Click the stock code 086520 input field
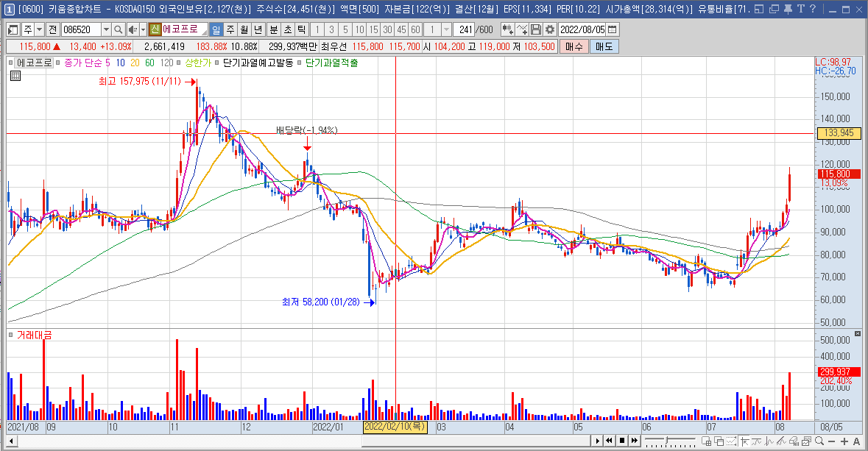The width and height of the screenshot is (868, 451). pos(81,30)
